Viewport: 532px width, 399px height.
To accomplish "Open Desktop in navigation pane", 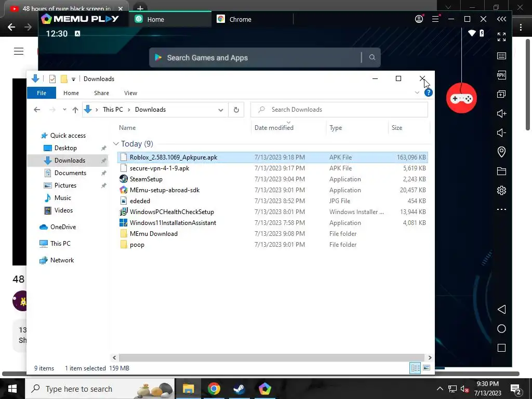I will pos(65,148).
